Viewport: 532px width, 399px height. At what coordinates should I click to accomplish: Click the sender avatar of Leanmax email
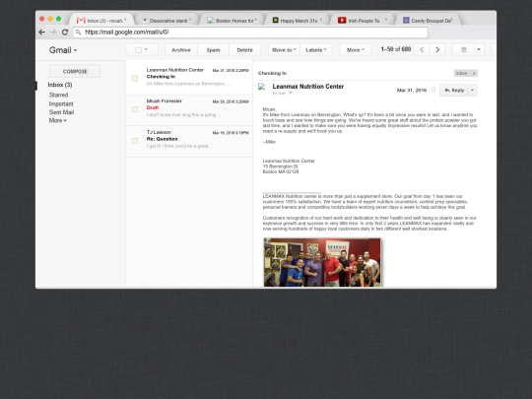262,87
